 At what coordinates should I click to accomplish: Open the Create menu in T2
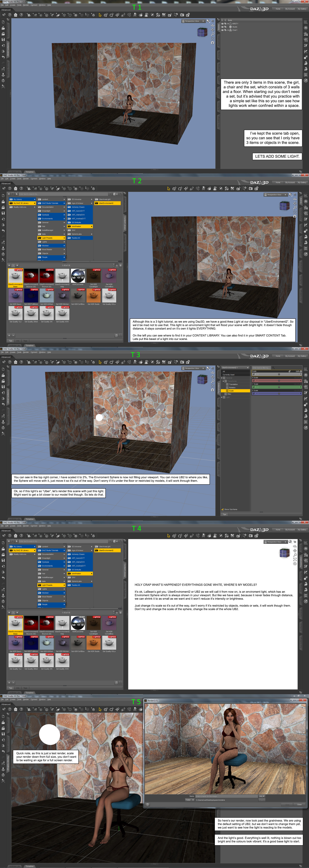coord(13,179)
